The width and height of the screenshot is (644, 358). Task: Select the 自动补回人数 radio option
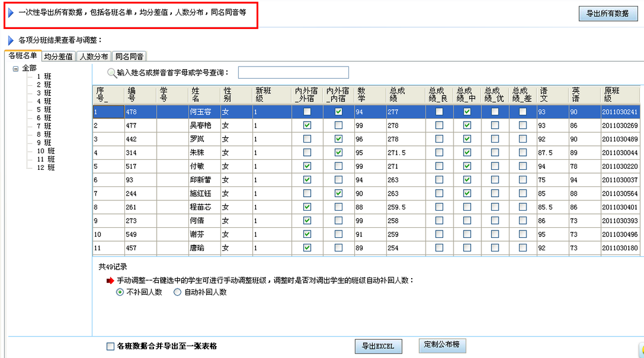[x=177, y=293]
